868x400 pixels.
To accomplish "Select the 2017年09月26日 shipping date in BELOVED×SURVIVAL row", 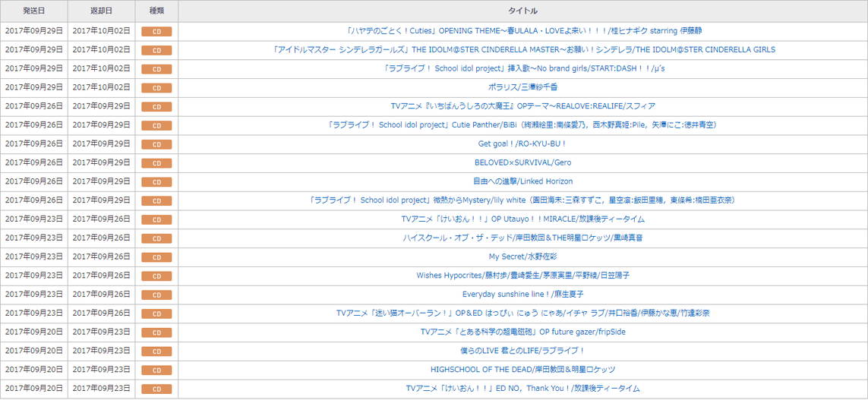I will click(33, 162).
